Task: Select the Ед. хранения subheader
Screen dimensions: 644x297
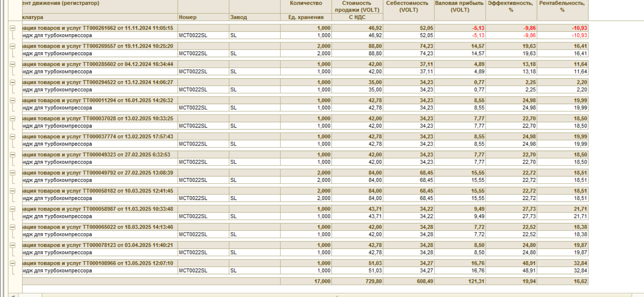Action: (x=306, y=17)
